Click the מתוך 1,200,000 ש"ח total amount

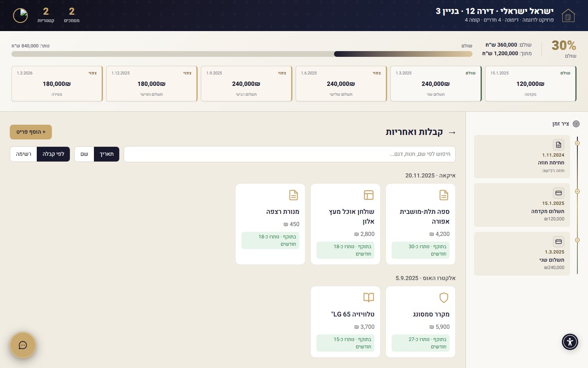coord(507,54)
